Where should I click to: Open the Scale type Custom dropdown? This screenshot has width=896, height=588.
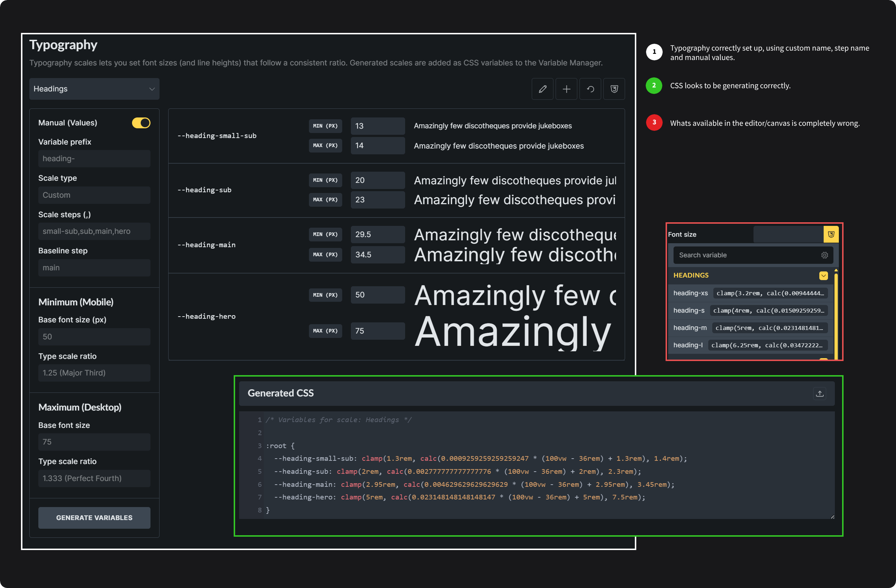click(94, 195)
